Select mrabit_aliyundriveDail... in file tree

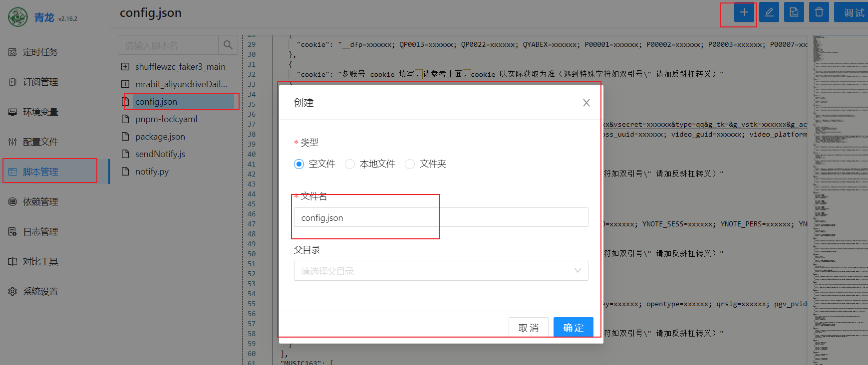coord(181,84)
